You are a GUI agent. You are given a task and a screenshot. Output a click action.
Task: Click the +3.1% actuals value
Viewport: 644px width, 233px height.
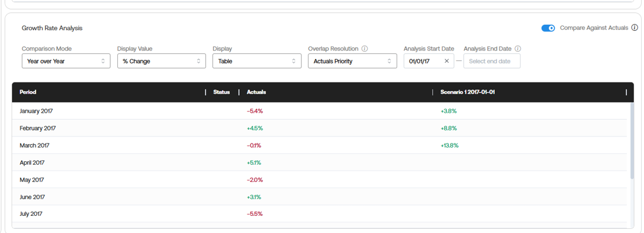254,197
